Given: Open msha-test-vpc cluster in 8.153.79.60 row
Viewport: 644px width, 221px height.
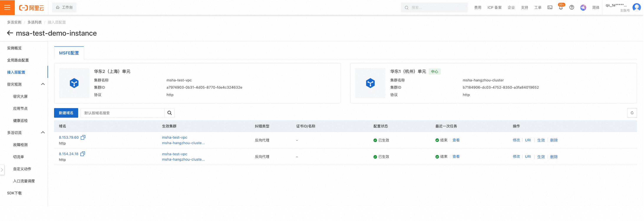Looking at the screenshot, I should click(175, 137).
